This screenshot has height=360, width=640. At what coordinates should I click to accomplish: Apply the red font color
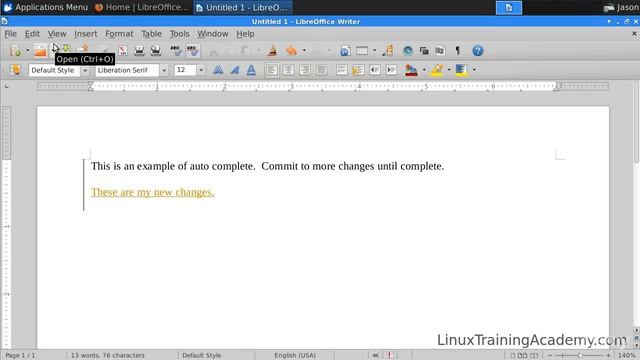(411, 70)
